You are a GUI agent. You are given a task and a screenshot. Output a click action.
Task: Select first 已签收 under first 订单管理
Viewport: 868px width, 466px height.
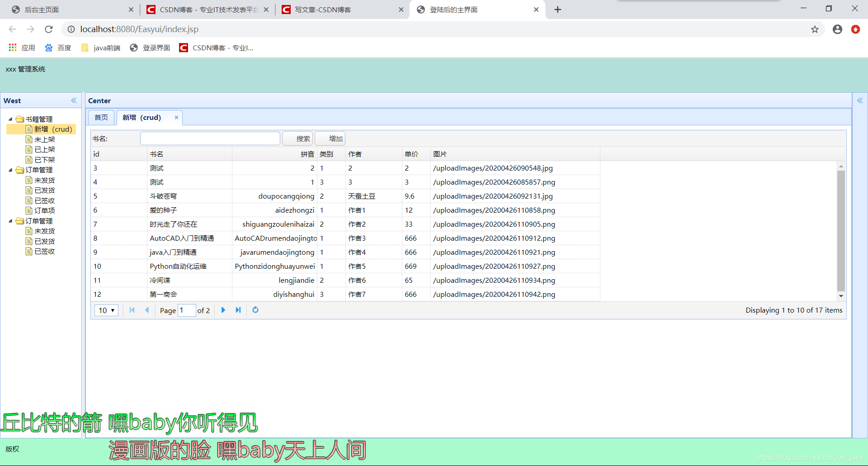[x=44, y=200]
